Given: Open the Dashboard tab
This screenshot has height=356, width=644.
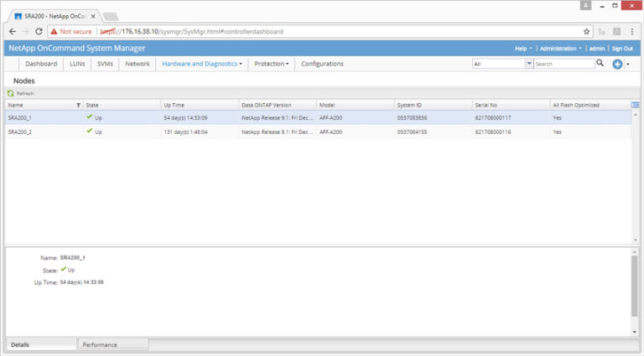Looking at the screenshot, I should (x=41, y=64).
